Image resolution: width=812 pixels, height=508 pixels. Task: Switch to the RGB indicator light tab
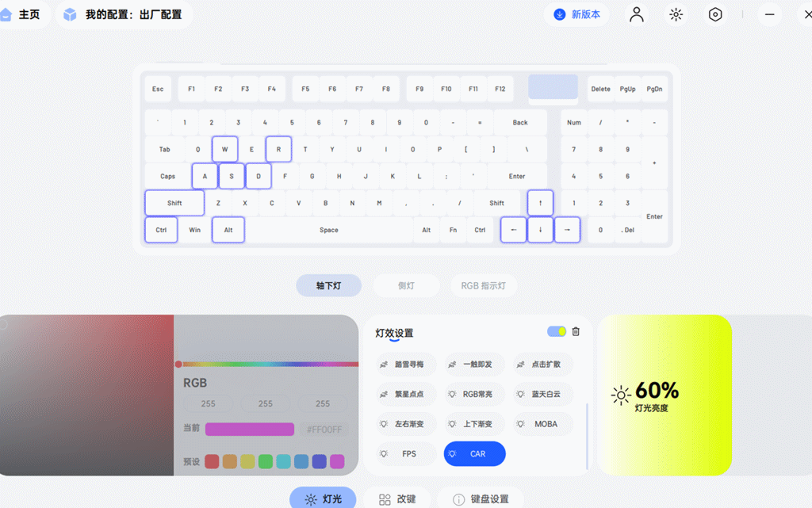(x=483, y=285)
